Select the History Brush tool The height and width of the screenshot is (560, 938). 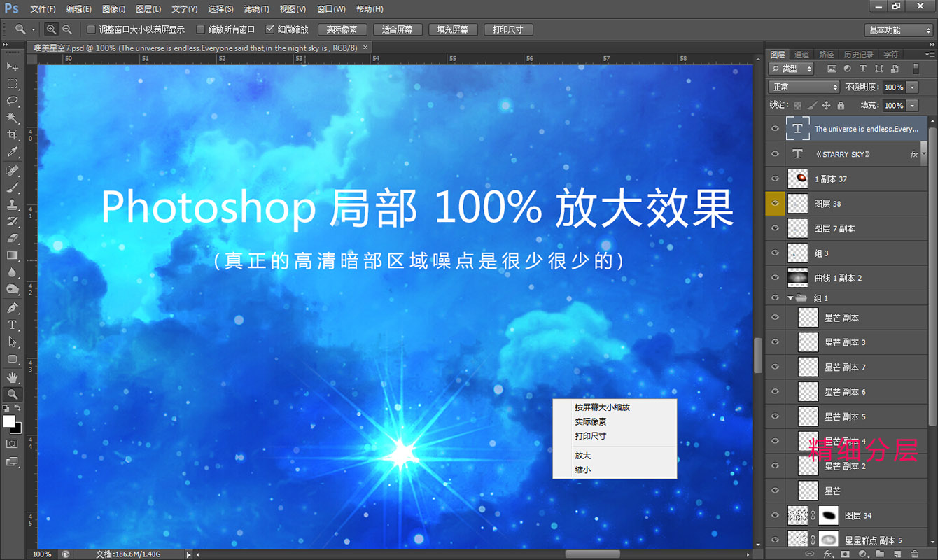pos(13,221)
